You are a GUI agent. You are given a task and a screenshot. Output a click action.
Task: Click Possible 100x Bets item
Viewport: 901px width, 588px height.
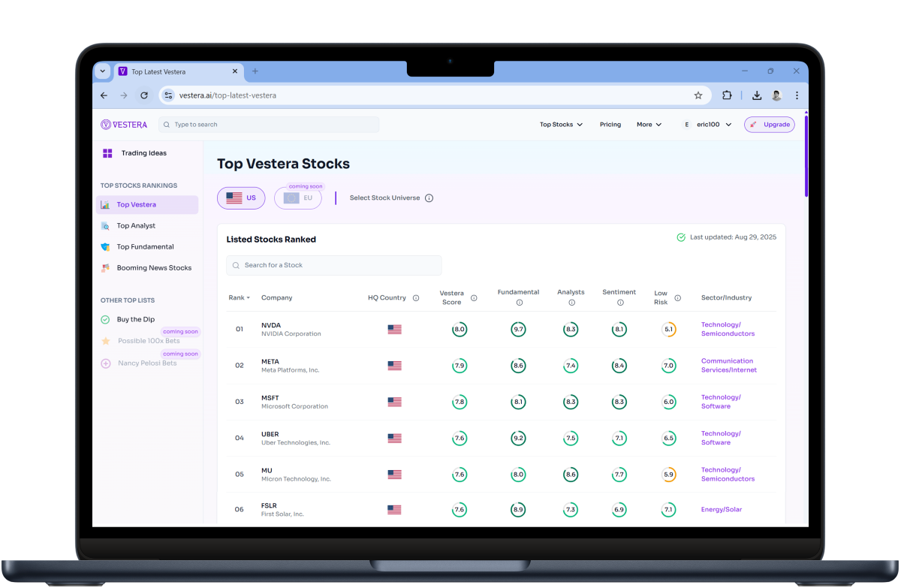[x=149, y=341]
